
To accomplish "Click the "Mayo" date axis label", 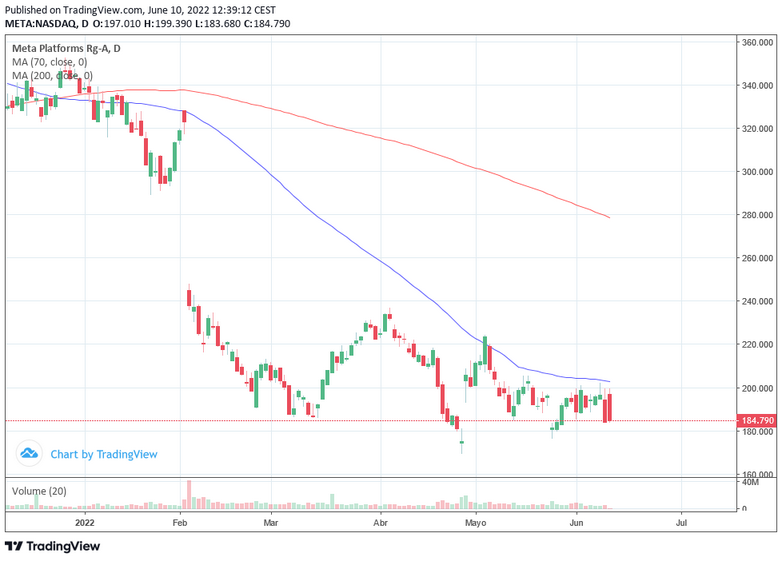I will [x=475, y=523].
